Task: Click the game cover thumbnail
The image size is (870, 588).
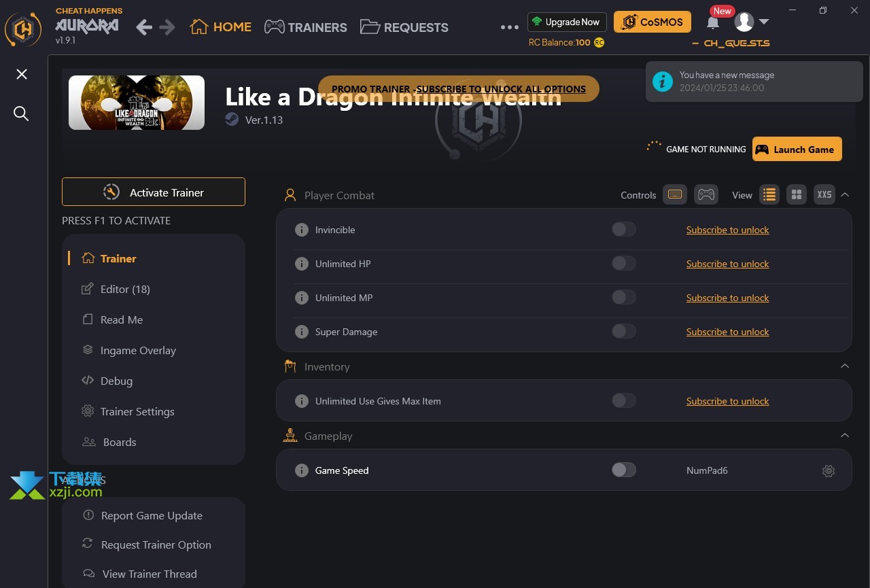Action: 137,103
